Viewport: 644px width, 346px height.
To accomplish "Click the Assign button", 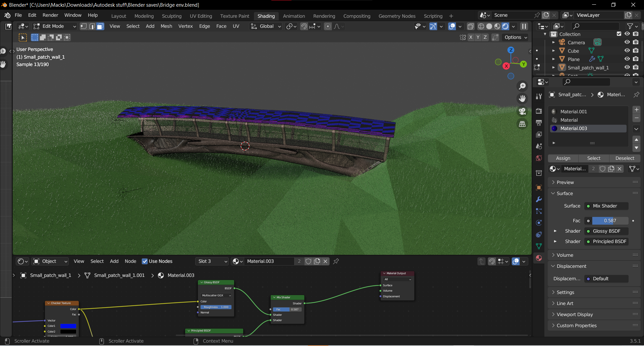I will pyautogui.click(x=563, y=158).
